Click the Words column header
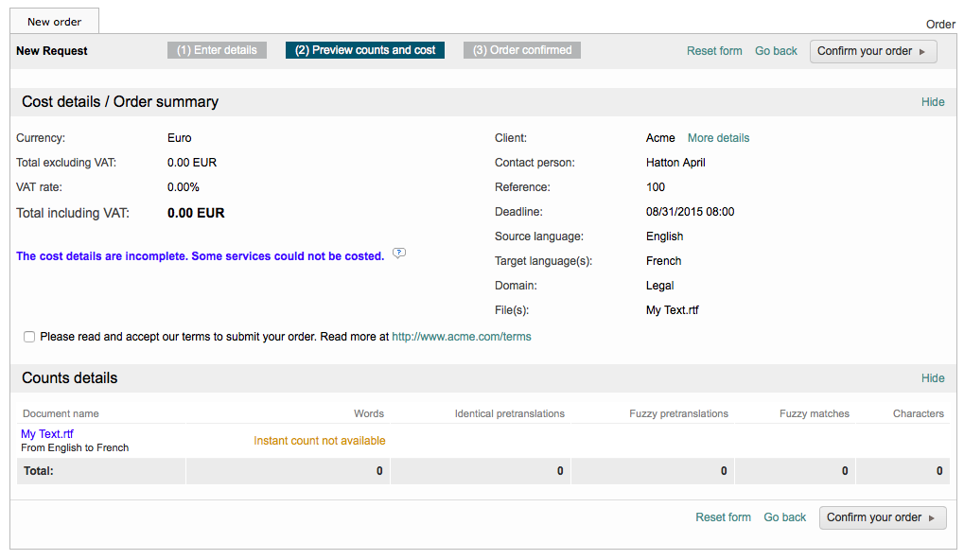Screen dimensions: 964x560 coord(368,413)
